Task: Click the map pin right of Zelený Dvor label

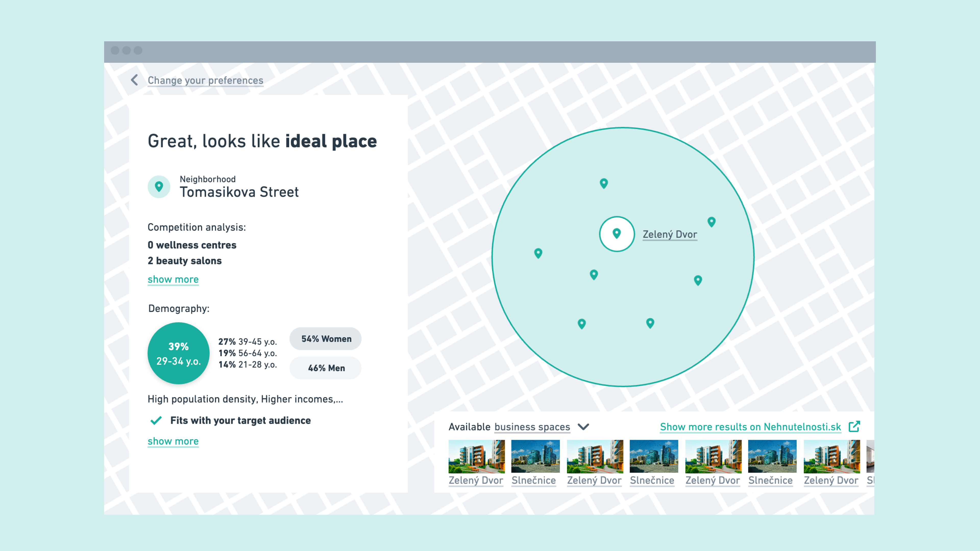Action: coord(712,222)
